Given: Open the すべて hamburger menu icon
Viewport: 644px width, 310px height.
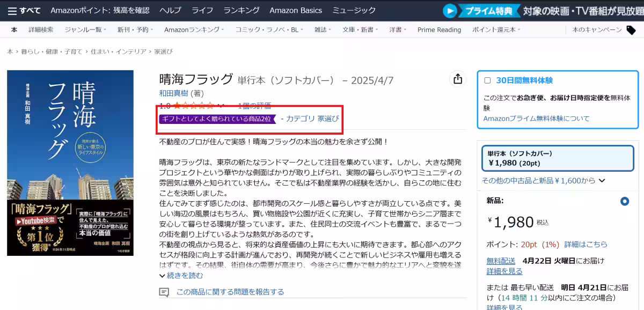Looking at the screenshot, I should click(x=12, y=11).
